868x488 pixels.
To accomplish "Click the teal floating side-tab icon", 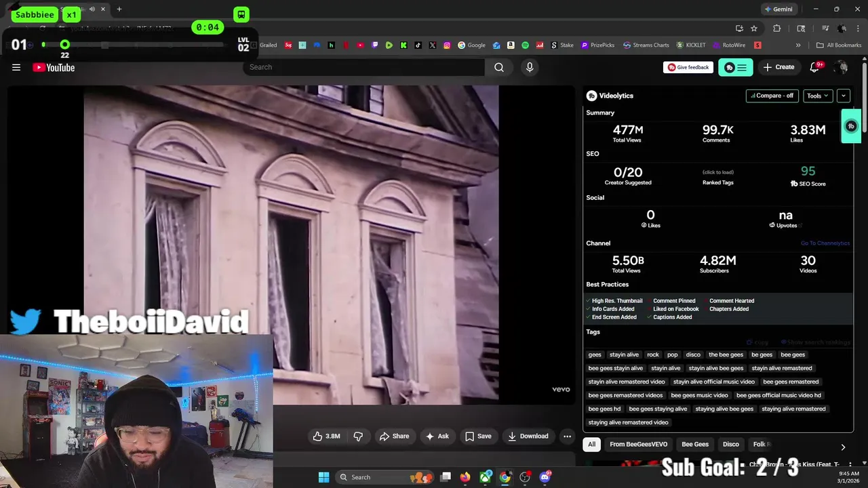I will (x=851, y=126).
